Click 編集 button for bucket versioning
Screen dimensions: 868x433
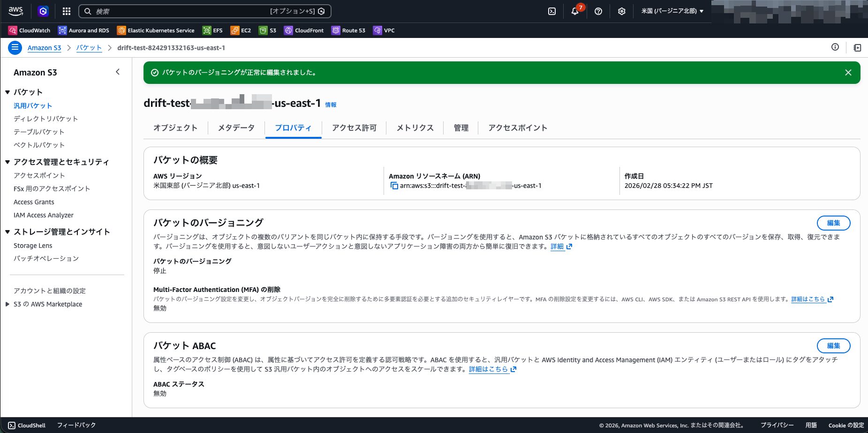[x=833, y=223]
